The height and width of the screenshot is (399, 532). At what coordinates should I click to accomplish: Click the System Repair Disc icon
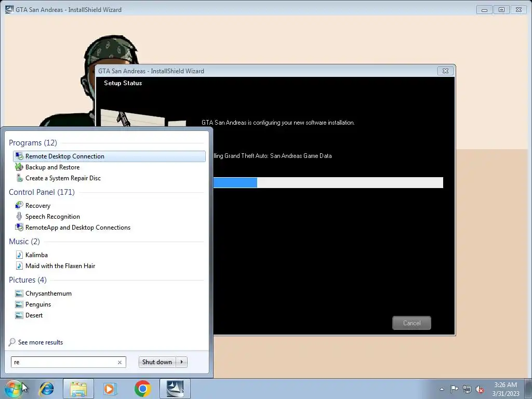19,178
